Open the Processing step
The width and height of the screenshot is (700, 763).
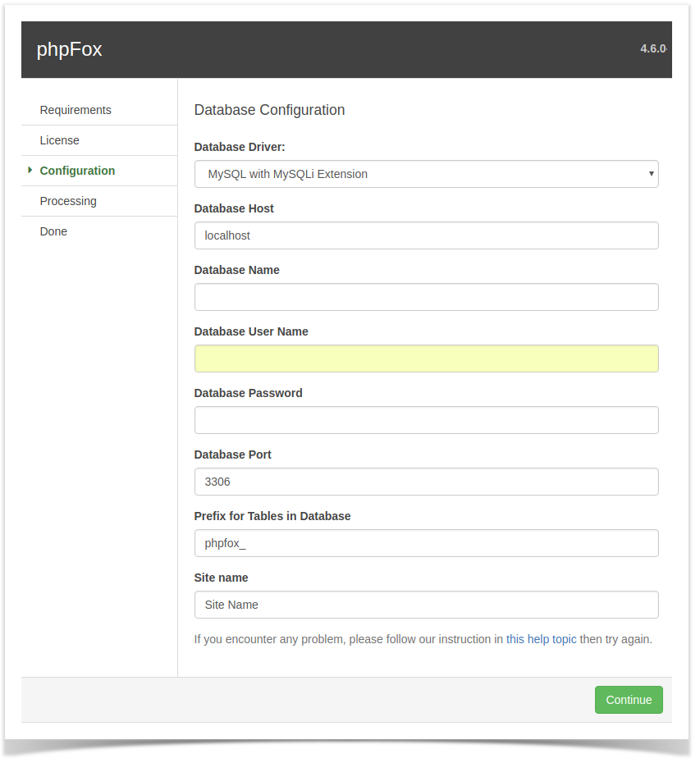68,201
